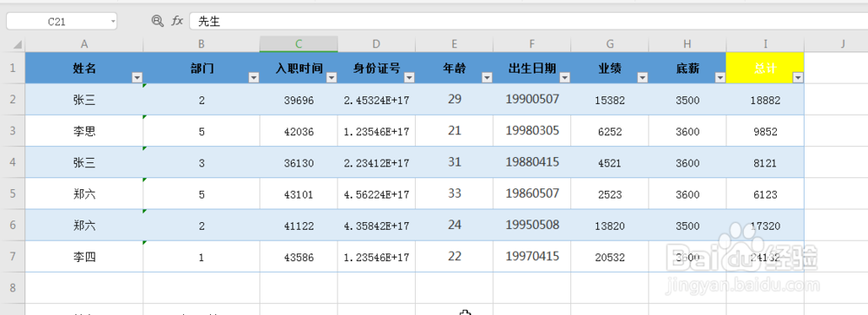
Task: Open the 部门 column filter dropdown
Action: click(253, 78)
